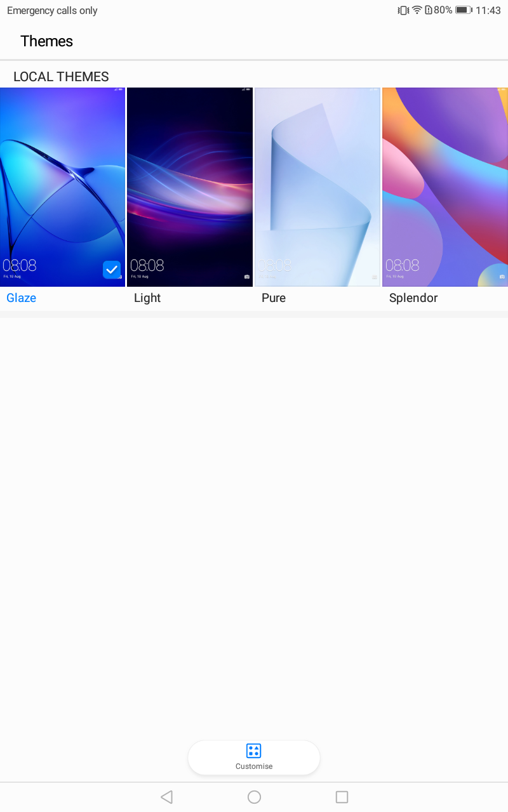The width and height of the screenshot is (508, 812).
Task: Tap the Glaze theme name label
Action: (22, 298)
